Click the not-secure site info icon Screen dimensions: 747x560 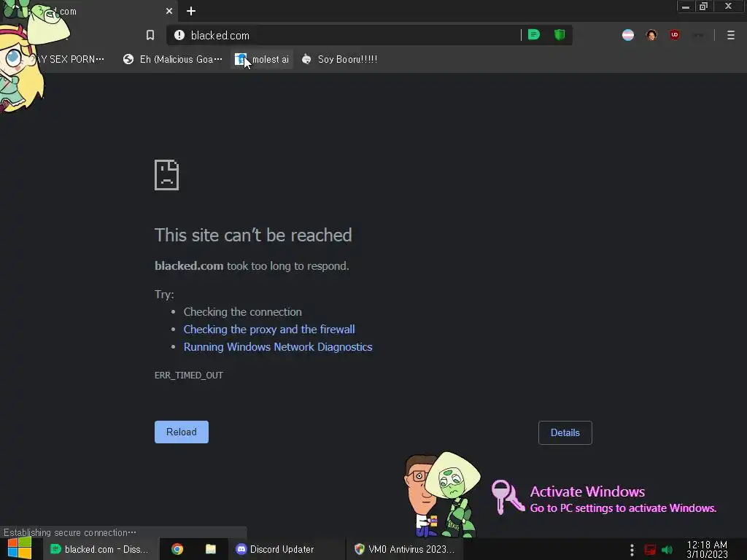179,35
